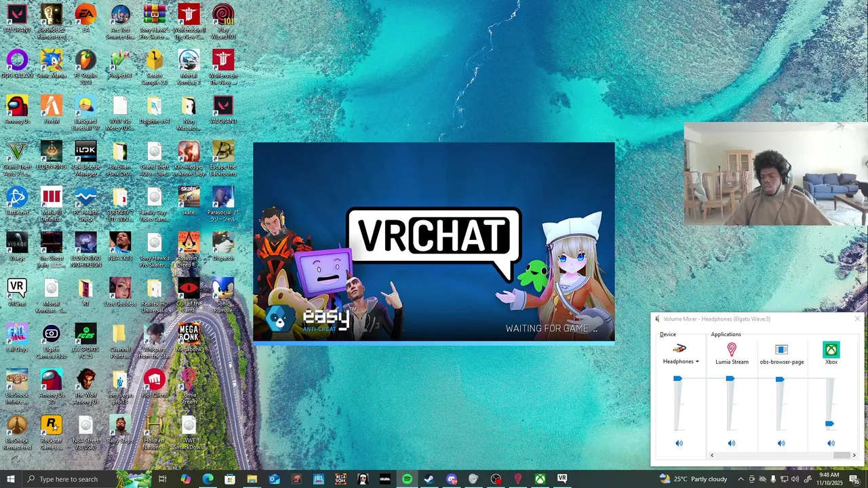Viewport: 868px width, 488px height.
Task: Select the Riot Client desktop icon
Action: [x=155, y=384]
